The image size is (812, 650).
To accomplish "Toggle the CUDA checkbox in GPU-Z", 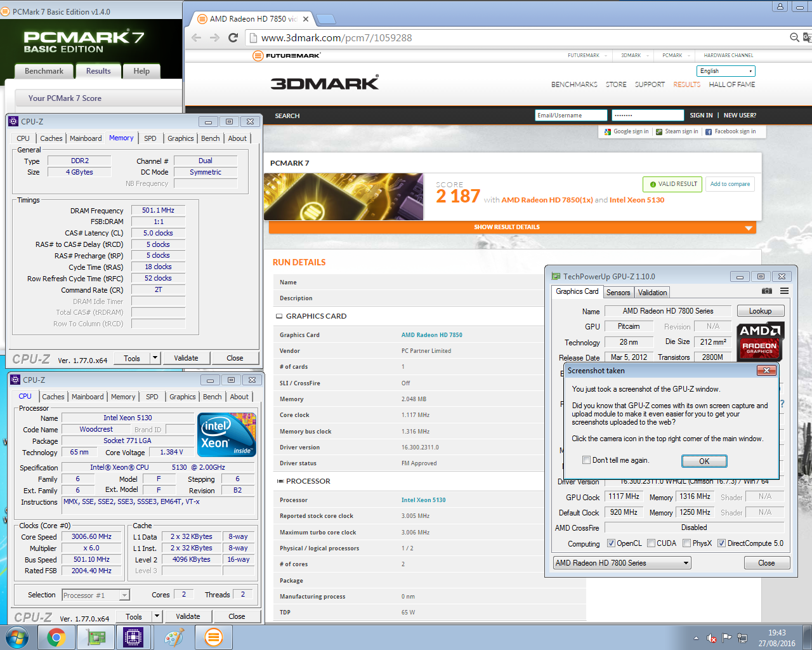I will 651,543.
